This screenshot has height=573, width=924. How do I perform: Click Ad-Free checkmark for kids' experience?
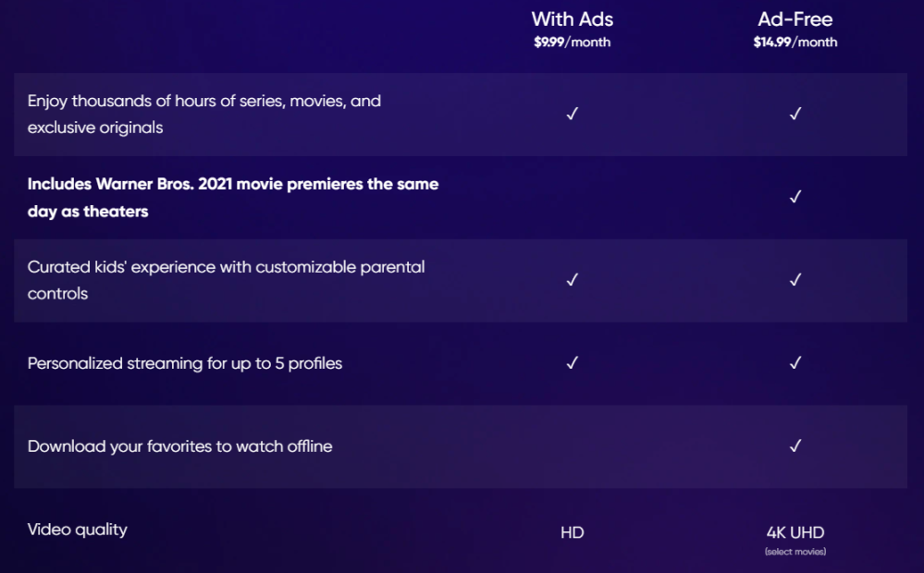pos(795,280)
